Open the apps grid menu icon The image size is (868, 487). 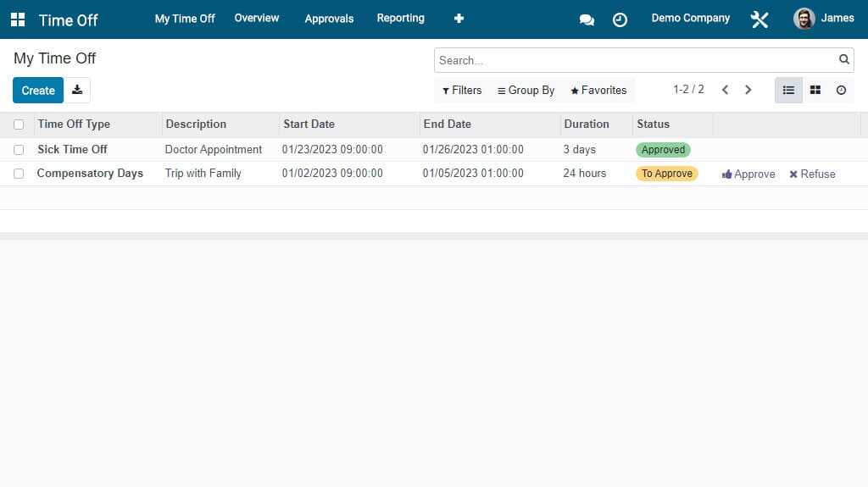[18, 19]
